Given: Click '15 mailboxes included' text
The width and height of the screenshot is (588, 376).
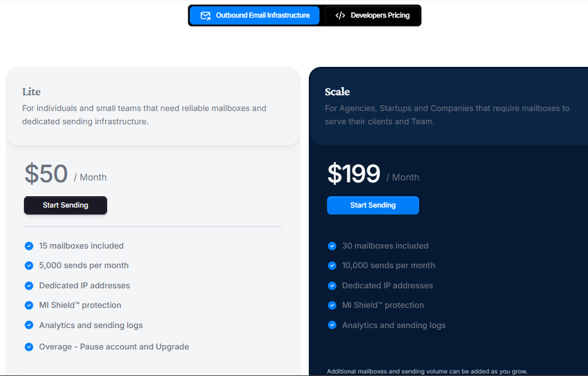Looking at the screenshot, I should click(81, 246).
